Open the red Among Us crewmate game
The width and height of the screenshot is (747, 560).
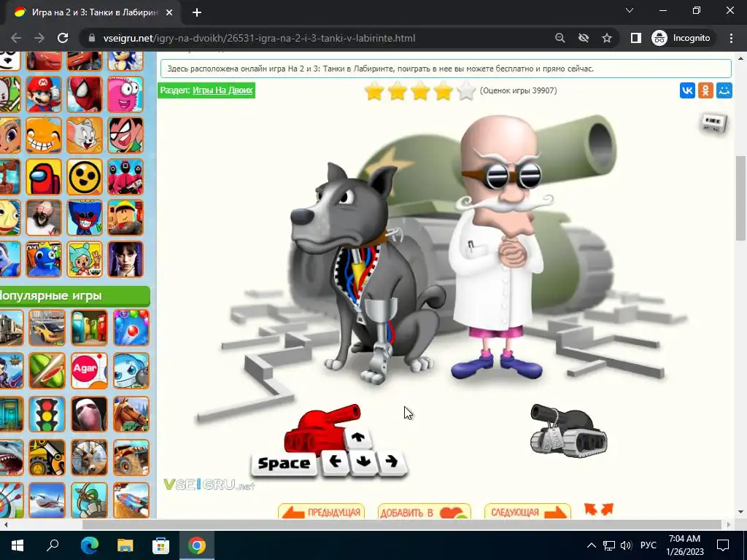coord(44,176)
